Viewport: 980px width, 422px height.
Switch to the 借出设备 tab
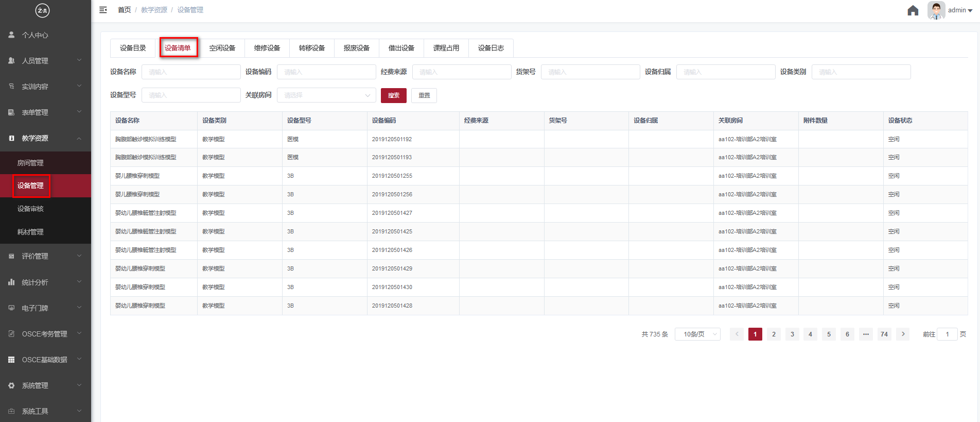(401, 48)
